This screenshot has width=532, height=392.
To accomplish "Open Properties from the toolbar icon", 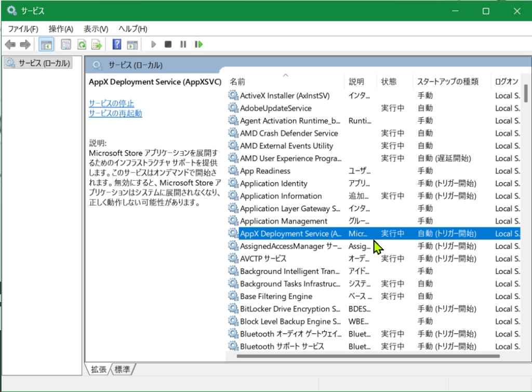I will (x=66, y=45).
